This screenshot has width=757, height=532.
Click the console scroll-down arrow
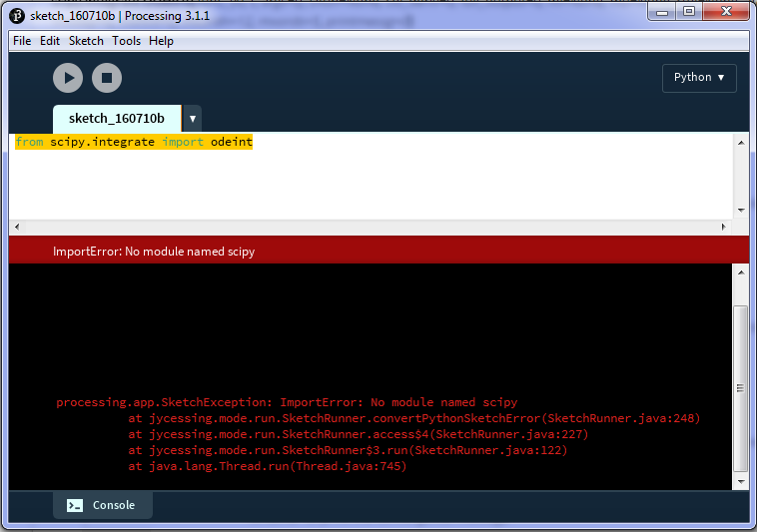coord(741,482)
